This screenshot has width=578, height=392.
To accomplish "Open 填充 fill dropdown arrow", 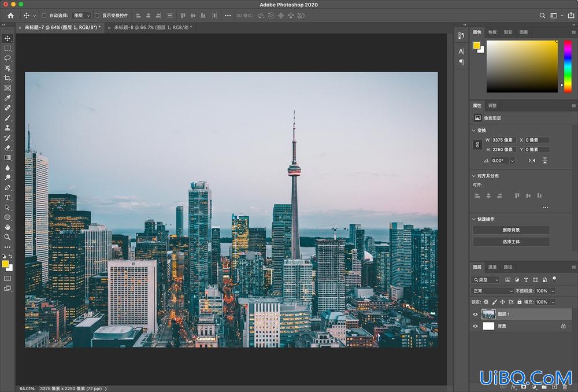I will tap(553, 302).
